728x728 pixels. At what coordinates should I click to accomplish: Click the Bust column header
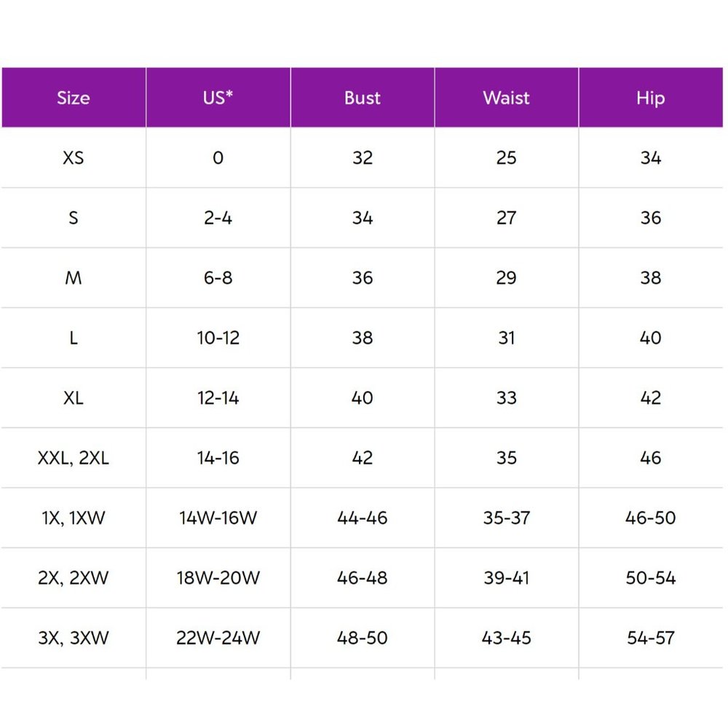pos(362,98)
